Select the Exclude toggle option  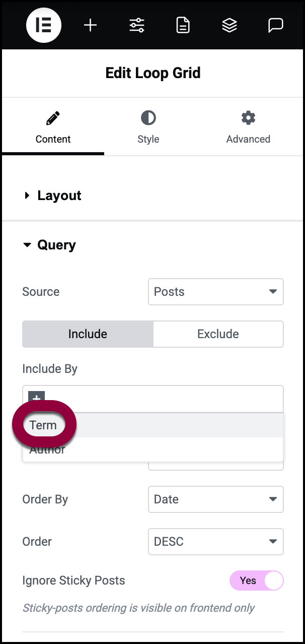point(218,334)
